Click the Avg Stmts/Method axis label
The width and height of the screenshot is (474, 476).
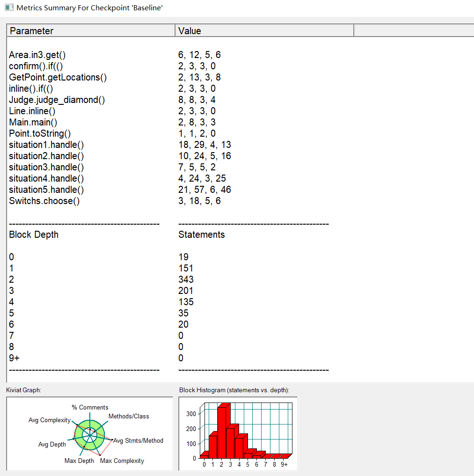coord(139,440)
